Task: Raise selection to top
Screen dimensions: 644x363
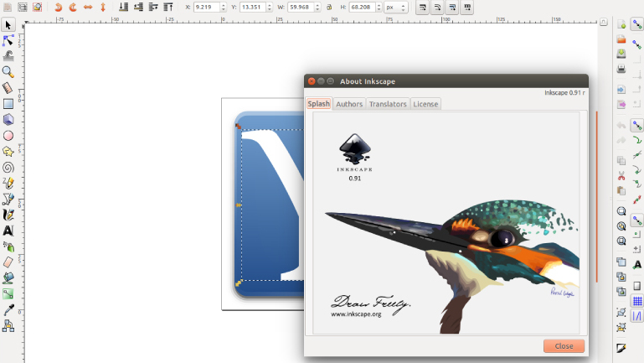Action: pyautogui.click(x=168, y=7)
